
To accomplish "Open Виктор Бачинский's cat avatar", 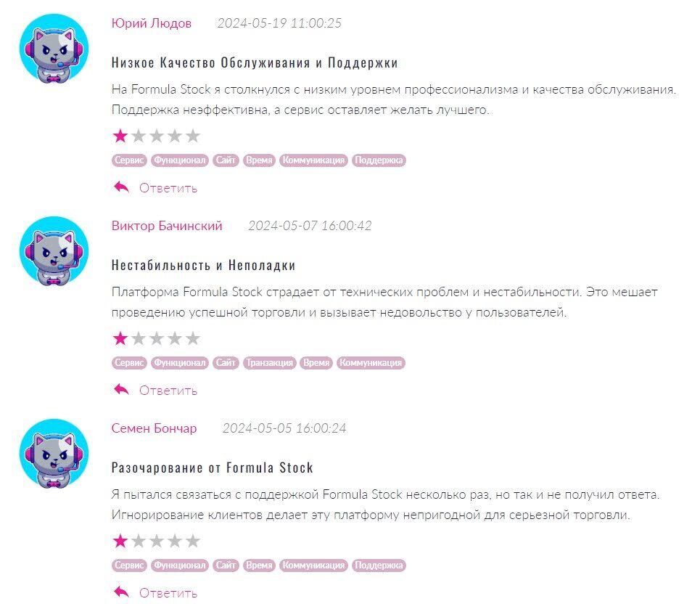I will [x=54, y=251].
